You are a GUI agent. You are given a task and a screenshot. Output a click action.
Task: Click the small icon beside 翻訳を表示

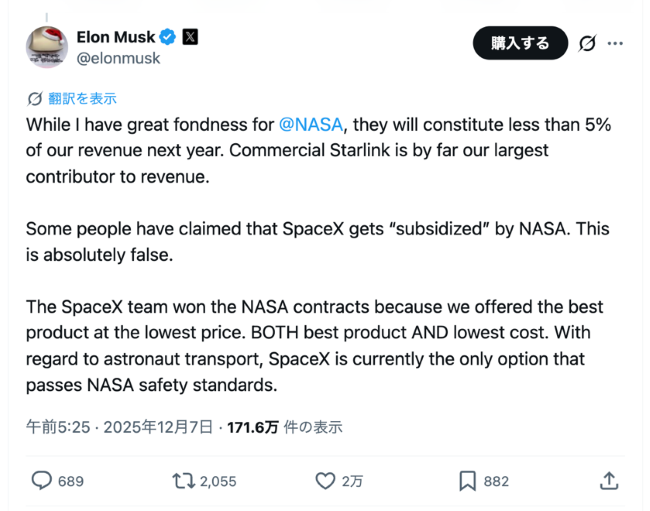(35, 98)
